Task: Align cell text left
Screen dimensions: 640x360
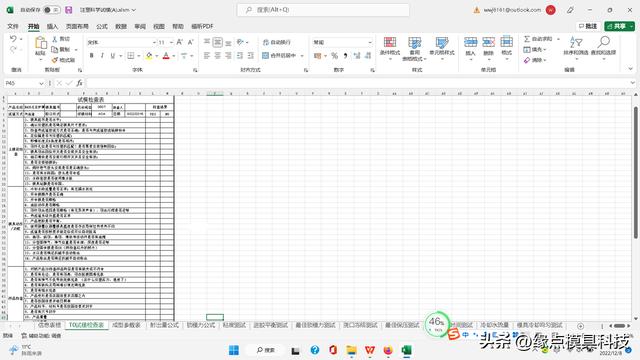Action: (207, 56)
